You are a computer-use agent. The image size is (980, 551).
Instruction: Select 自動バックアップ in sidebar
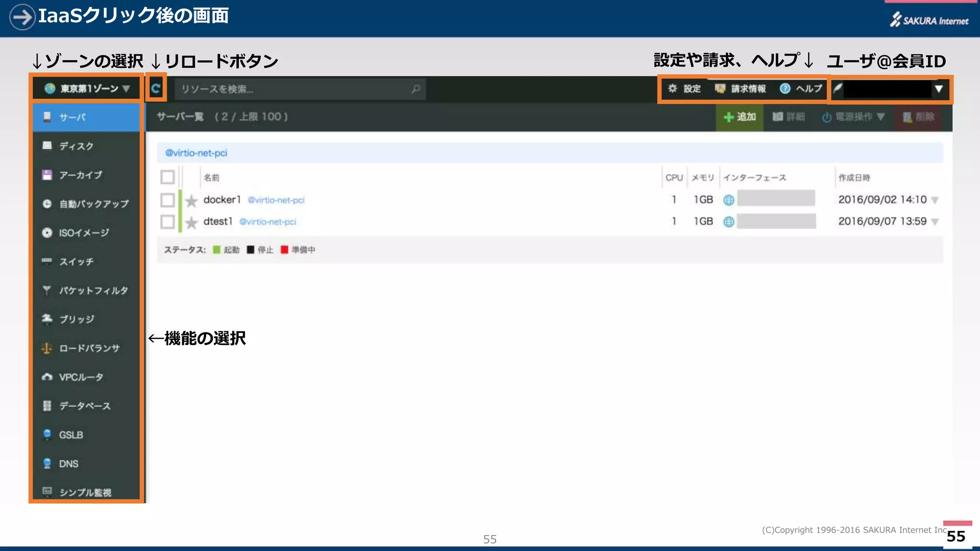pyautogui.click(x=87, y=204)
